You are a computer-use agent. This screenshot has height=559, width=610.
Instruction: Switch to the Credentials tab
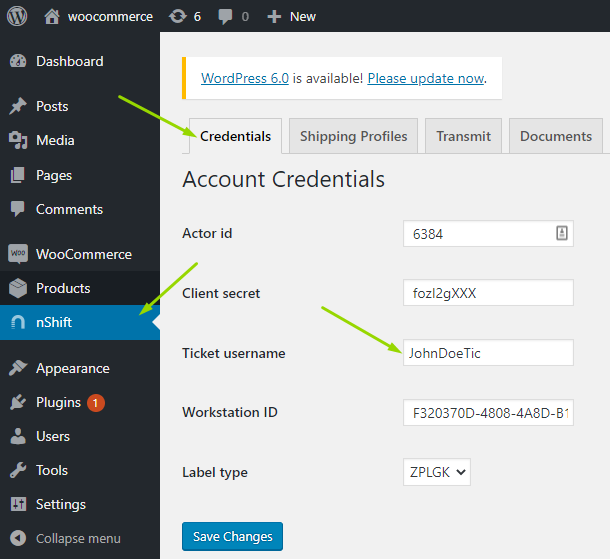click(235, 136)
